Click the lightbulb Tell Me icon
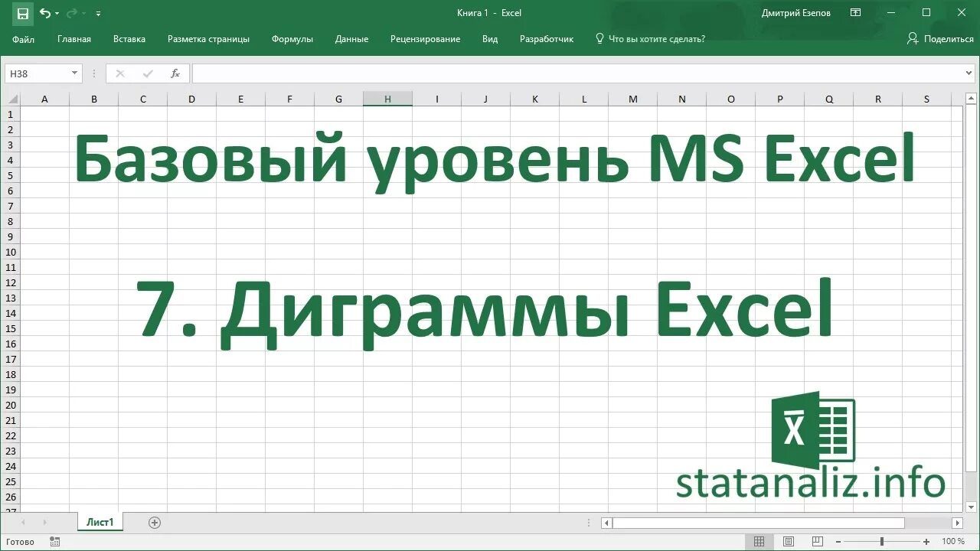This screenshot has height=551, width=980. 599,38
